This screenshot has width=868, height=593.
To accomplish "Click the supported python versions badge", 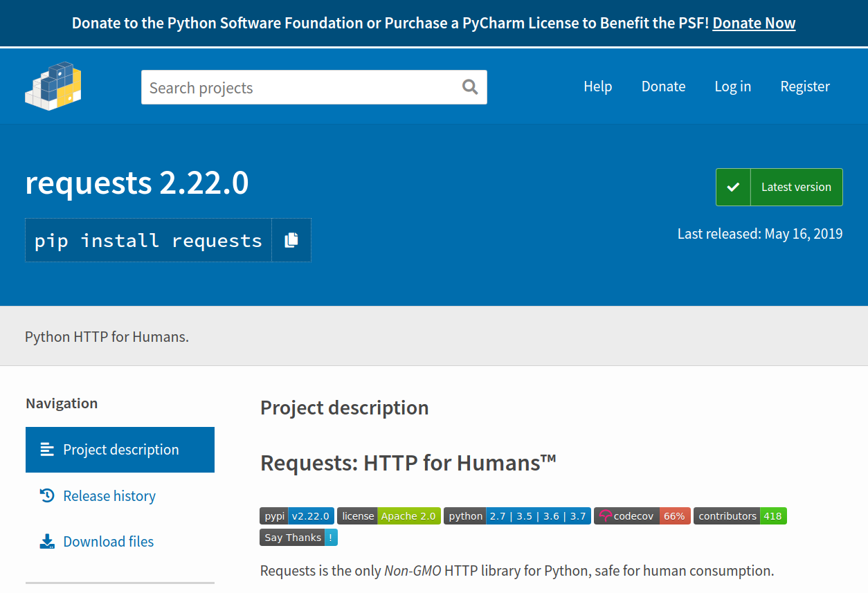I will pyautogui.click(x=516, y=516).
